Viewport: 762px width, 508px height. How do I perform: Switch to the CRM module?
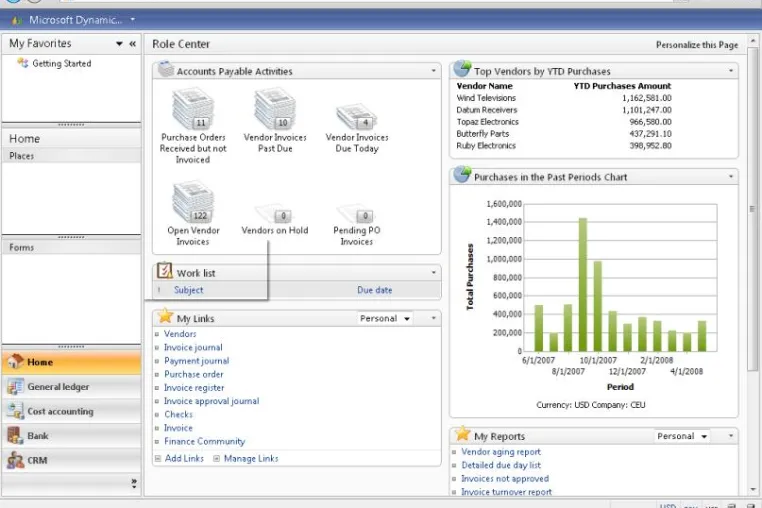[71, 460]
